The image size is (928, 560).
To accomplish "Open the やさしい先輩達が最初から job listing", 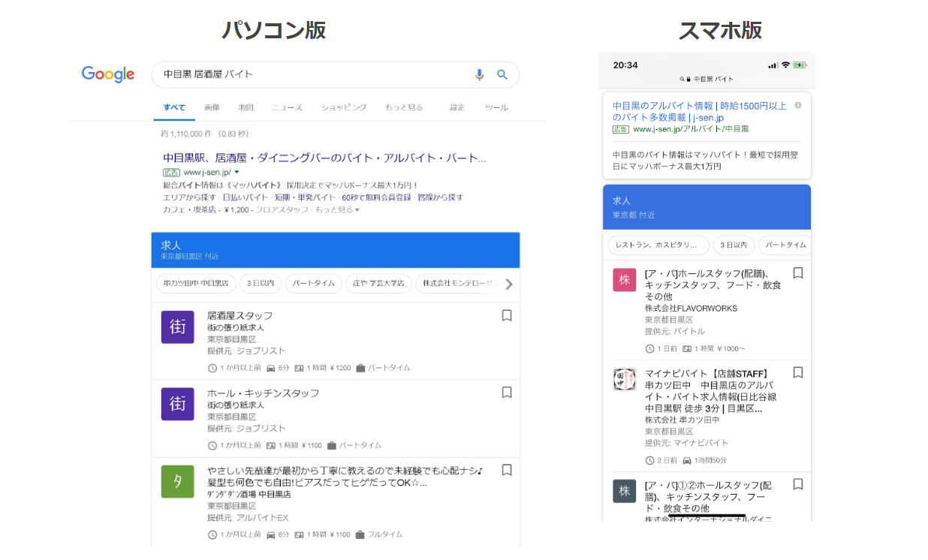I will pyautogui.click(x=345, y=476).
